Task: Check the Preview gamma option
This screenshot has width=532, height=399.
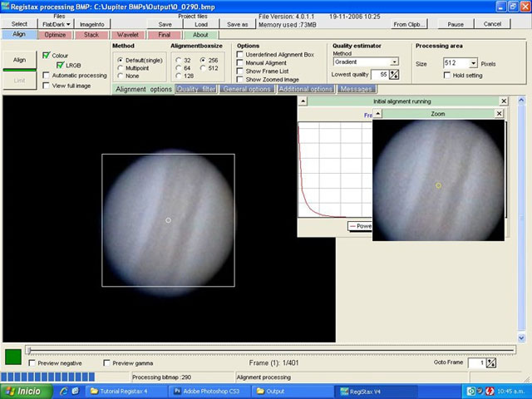Action: pos(107,363)
